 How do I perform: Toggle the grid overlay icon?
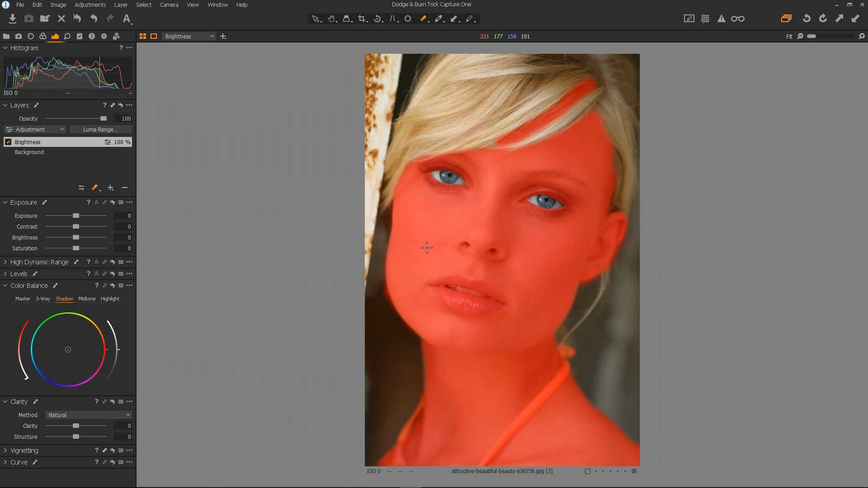point(705,19)
